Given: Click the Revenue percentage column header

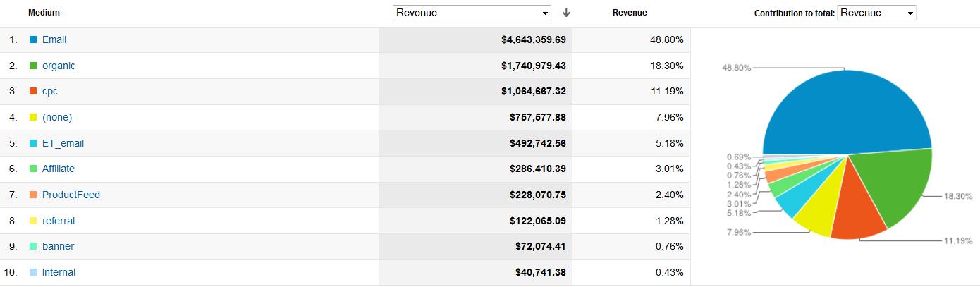Looking at the screenshot, I should [x=630, y=13].
